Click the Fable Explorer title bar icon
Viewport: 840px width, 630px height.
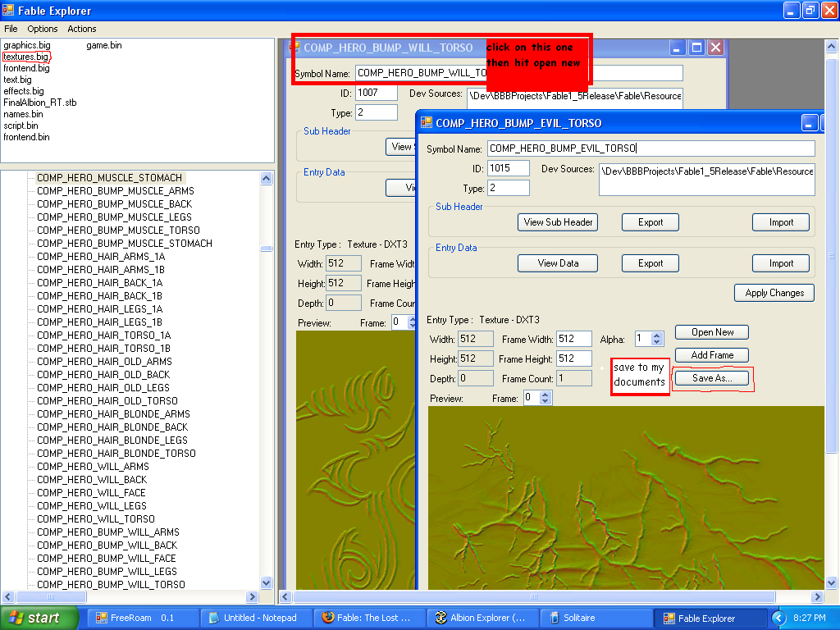point(9,11)
